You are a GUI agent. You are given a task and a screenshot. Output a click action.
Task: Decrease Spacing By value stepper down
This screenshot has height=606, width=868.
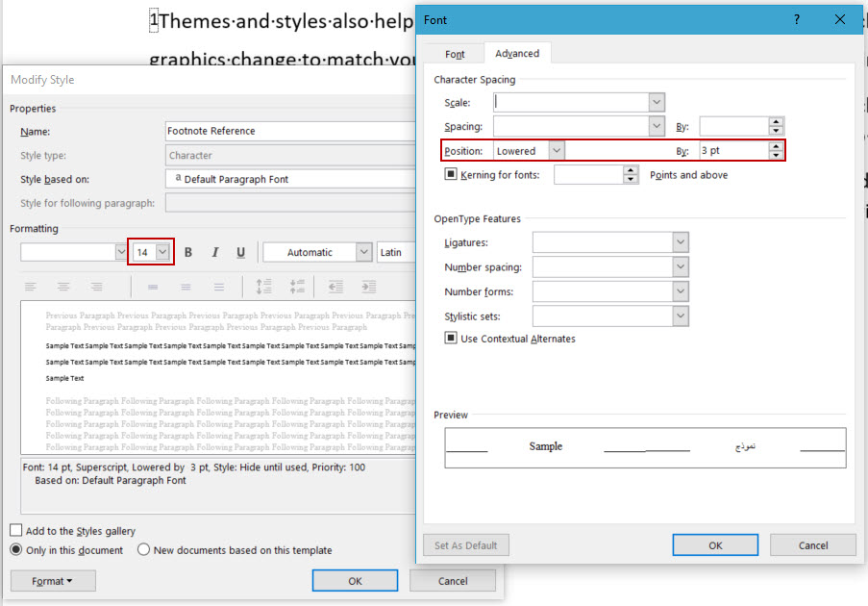776,131
